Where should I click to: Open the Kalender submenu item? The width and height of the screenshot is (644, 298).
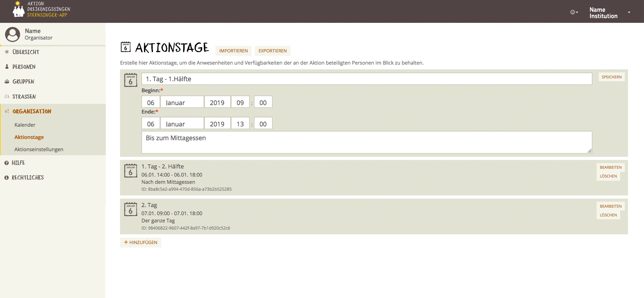tap(25, 125)
